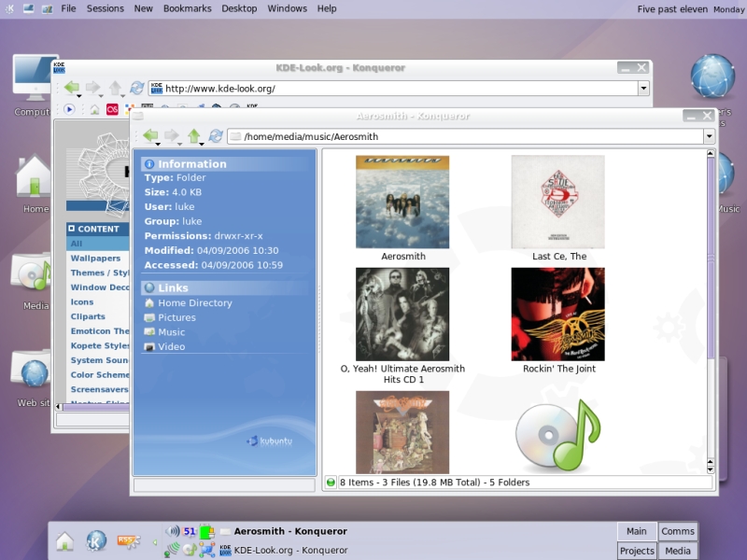This screenshot has height=560, width=747.
Task: Open up-folder dropdown in Aerosmith window
Action: click(x=202, y=144)
